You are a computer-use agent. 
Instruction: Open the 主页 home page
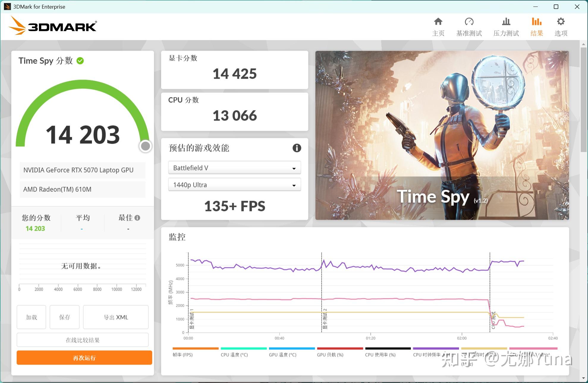(438, 26)
